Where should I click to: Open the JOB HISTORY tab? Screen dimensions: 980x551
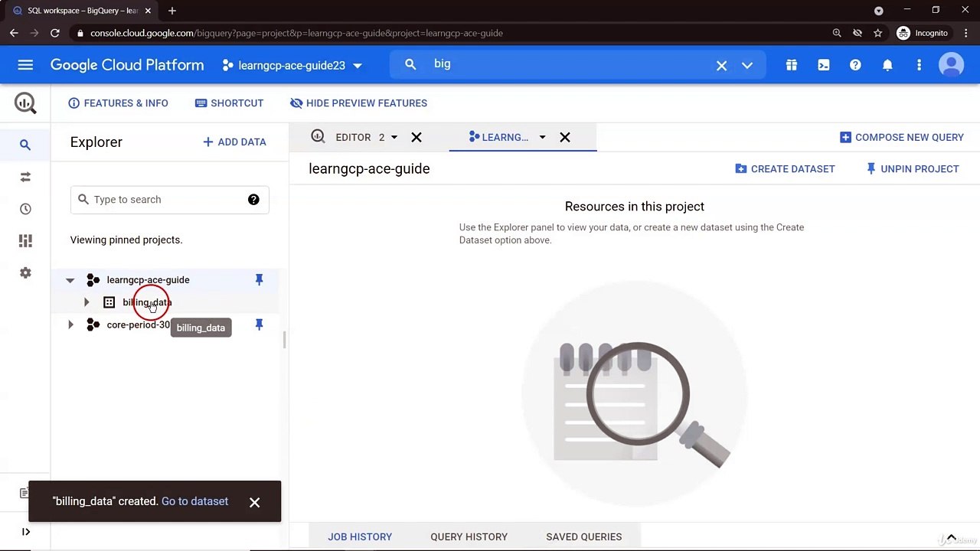(x=360, y=537)
